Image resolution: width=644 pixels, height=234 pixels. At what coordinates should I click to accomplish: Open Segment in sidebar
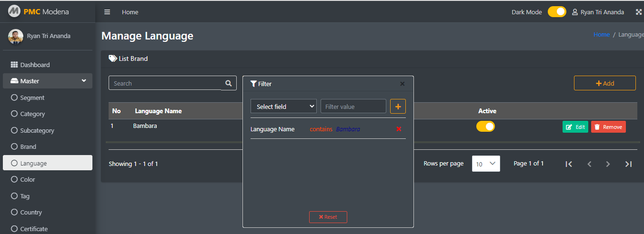point(48,97)
